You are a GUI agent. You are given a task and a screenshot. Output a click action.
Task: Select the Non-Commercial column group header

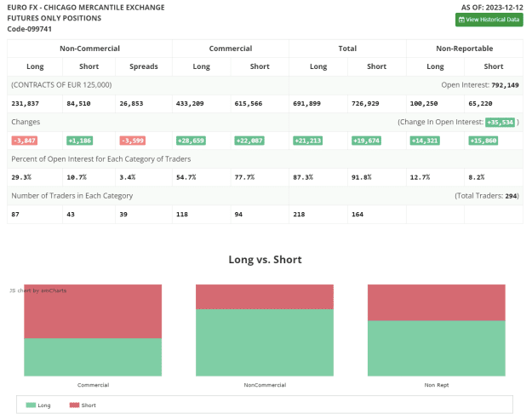89,49
